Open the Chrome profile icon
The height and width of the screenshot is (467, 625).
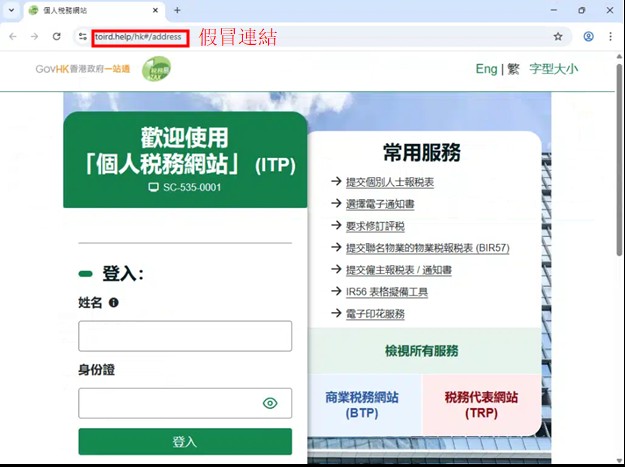click(588, 37)
